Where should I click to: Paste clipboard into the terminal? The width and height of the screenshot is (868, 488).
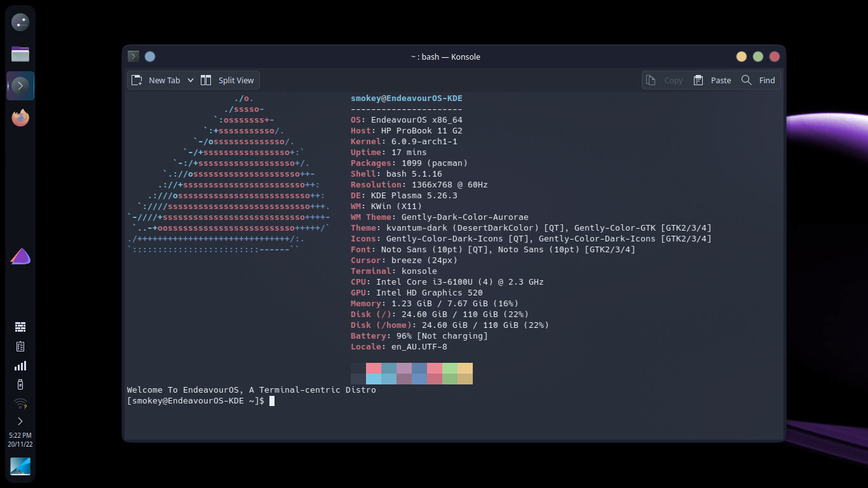click(x=712, y=80)
